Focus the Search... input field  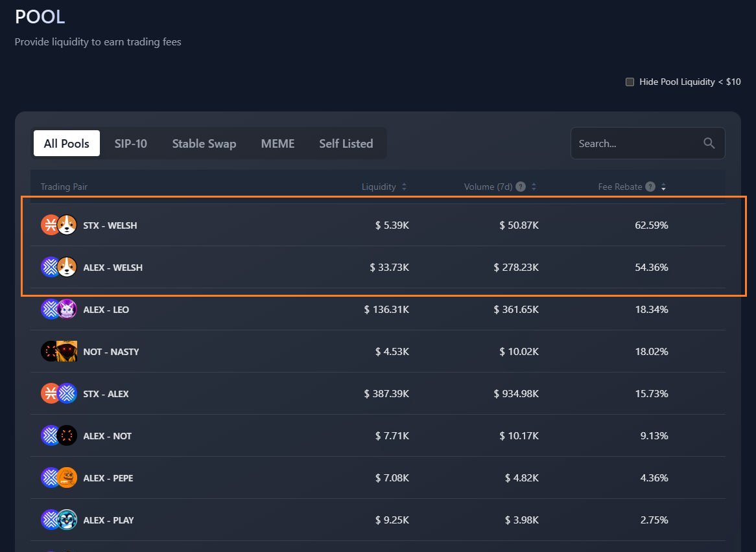point(648,143)
